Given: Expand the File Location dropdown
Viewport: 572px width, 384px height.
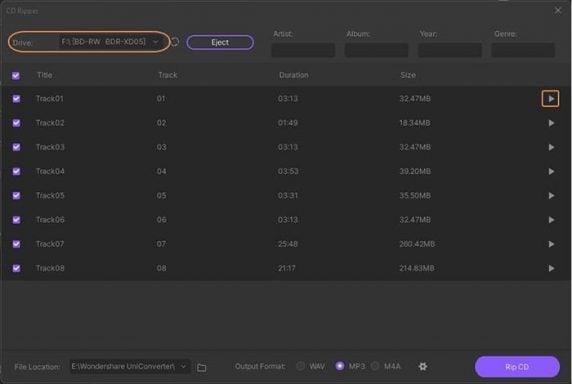Looking at the screenshot, I should point(130,366).
